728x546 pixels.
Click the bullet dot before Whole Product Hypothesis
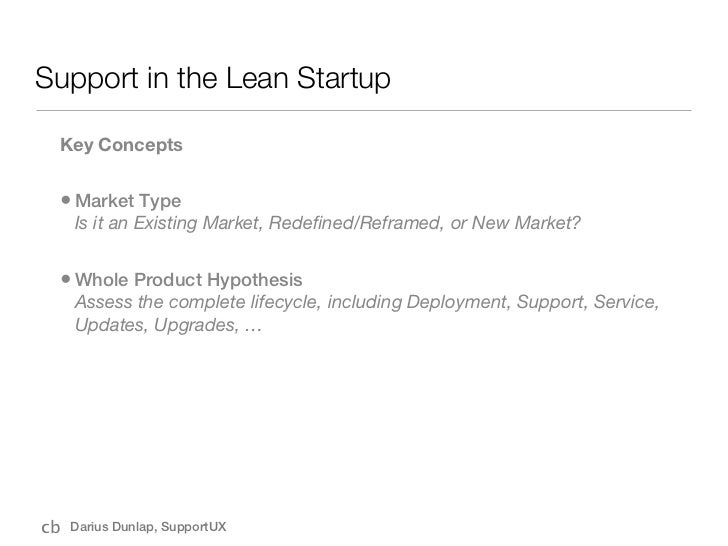click(66, 277)
